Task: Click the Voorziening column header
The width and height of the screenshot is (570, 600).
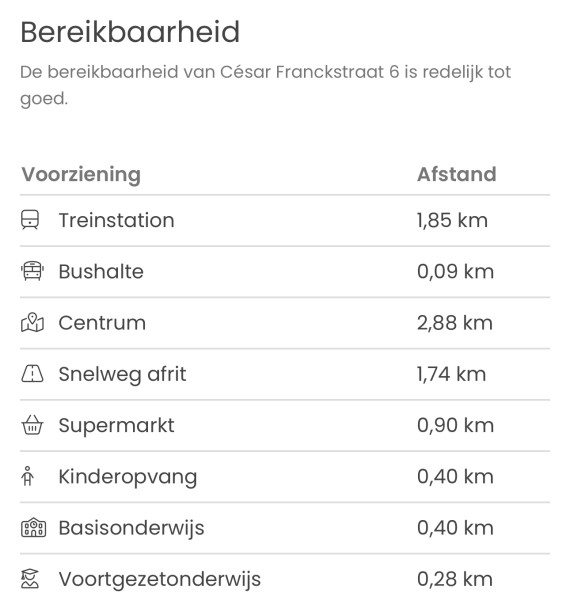Action: pos(81,174)
